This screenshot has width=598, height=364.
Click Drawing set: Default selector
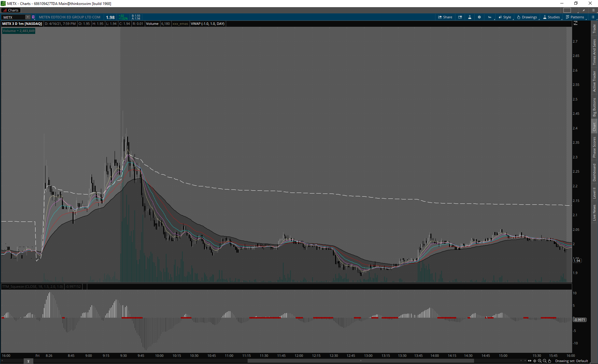[x=572, y=361]
